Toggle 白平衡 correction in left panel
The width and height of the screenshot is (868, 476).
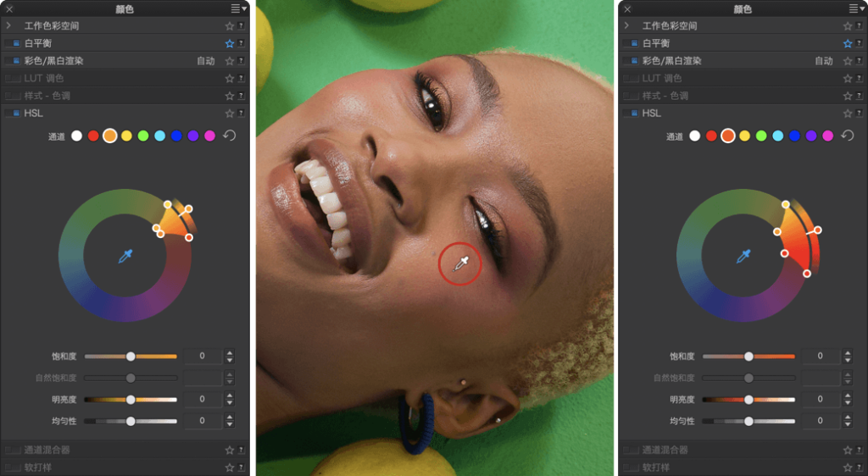13,43
